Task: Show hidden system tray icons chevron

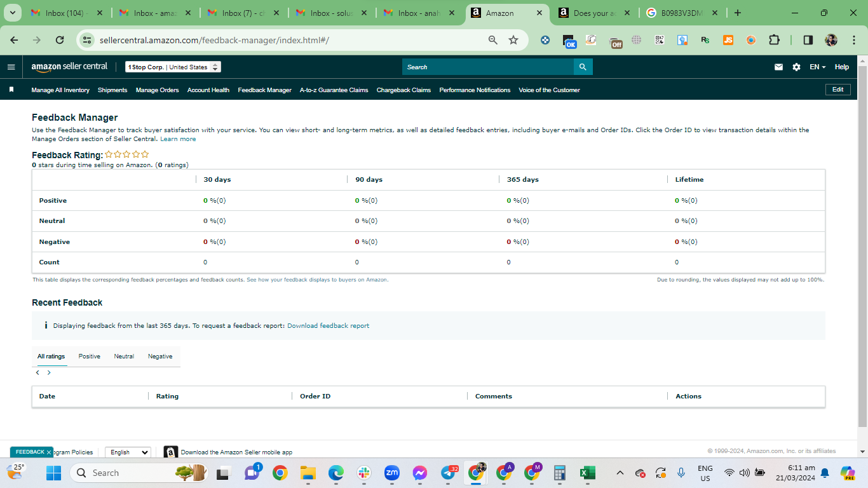Action: point(620,473)
